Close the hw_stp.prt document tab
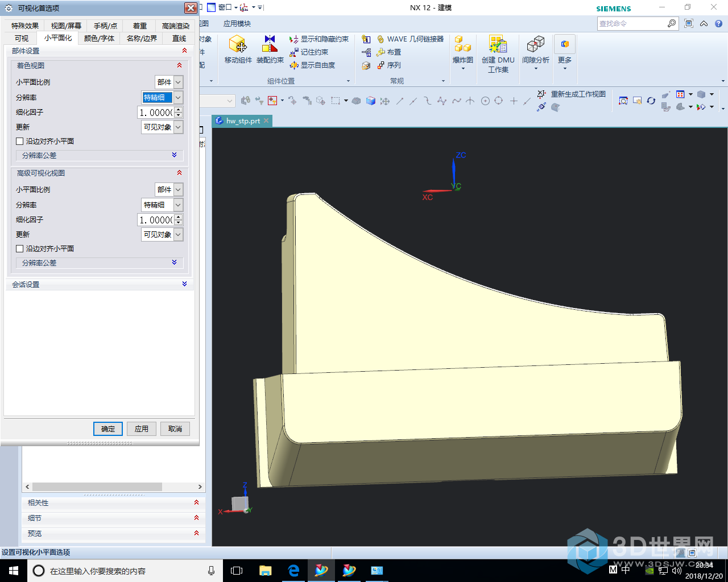Viewport: 728px width, 582px height. (x=266, y=121)
